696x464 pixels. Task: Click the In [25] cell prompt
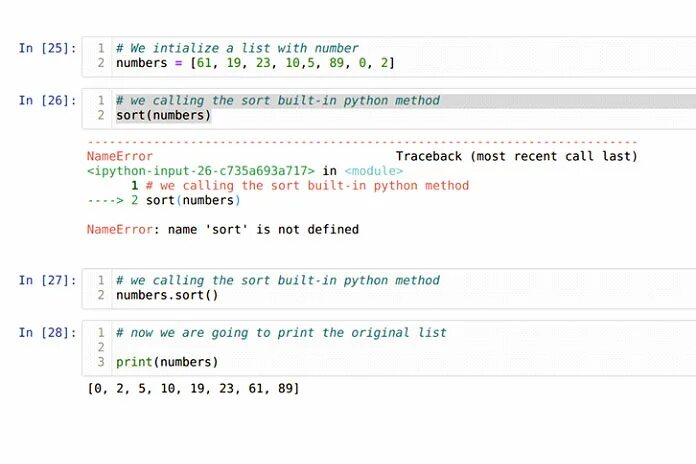47,48
